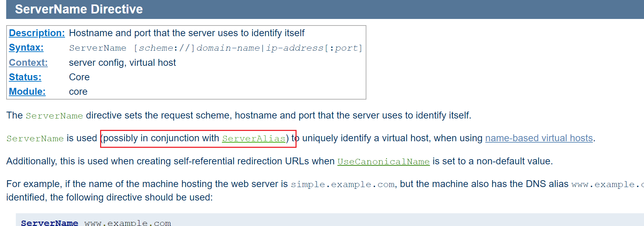Click the simple.example.com inline code

pyautogui.click(x=342, y=184)
